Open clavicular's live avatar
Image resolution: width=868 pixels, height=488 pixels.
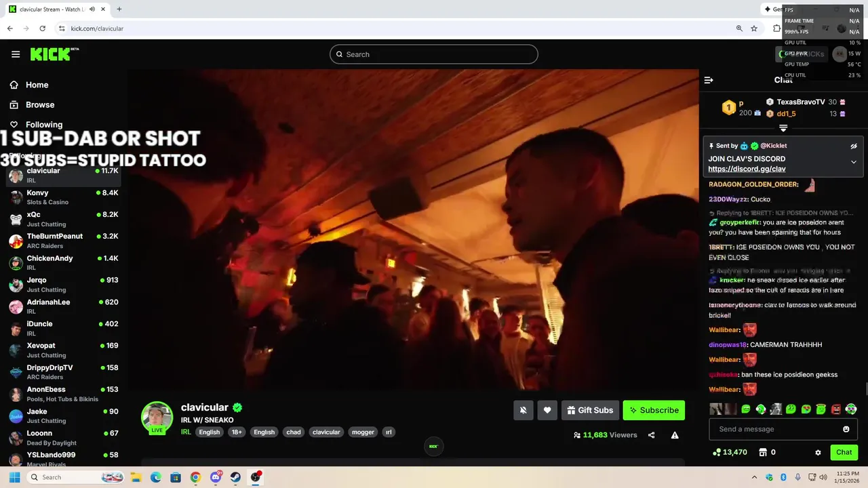coord(157,418)
